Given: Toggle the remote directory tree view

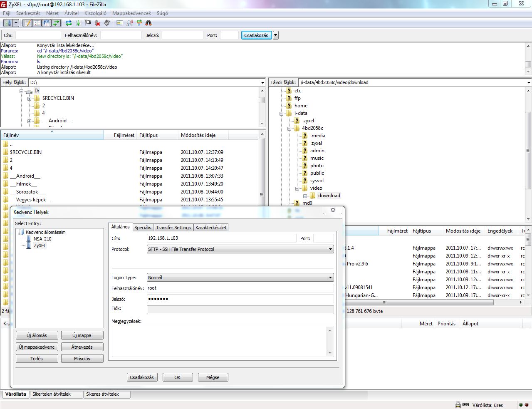Looking at the screenshot, I should click(x=47, y=23).
